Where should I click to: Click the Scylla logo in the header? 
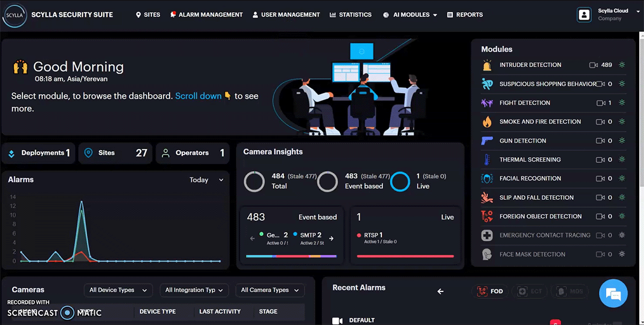[15, 15]
